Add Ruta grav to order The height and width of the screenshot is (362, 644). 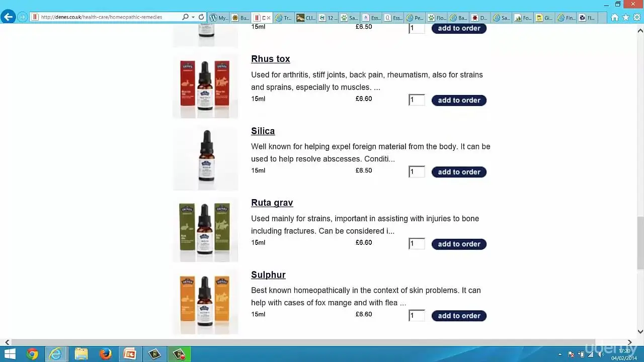pyautogui.click(x=459, y=244)
